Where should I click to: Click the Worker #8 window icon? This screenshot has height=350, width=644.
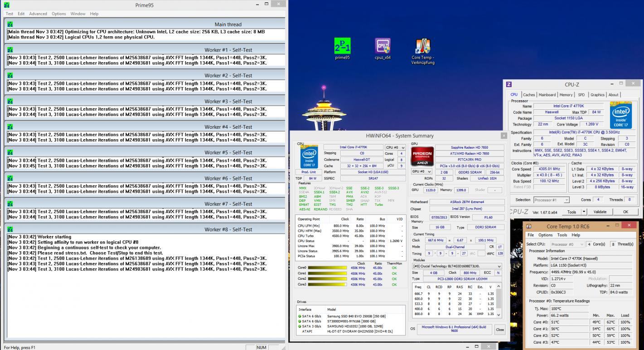tap(10, 229)
